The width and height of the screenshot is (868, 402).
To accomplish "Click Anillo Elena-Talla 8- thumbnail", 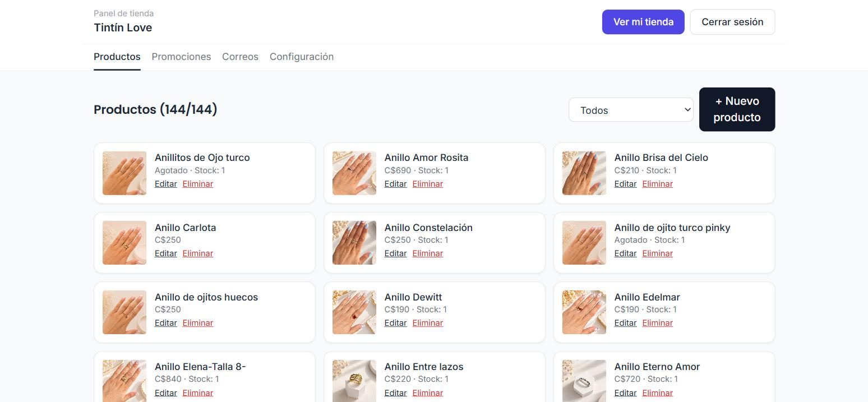I will point(124,381).
